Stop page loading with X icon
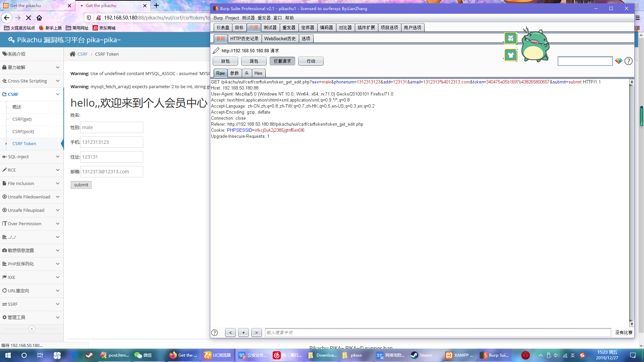 click(29, 18)
